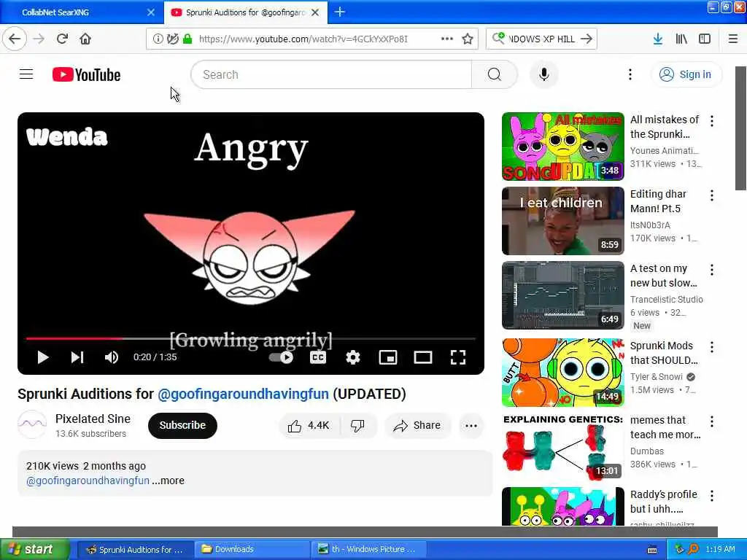747x560 pixels.
Task: Open 'Editing dhar Mann! Pt.5' video thumbnail
Action: [562, 221]
